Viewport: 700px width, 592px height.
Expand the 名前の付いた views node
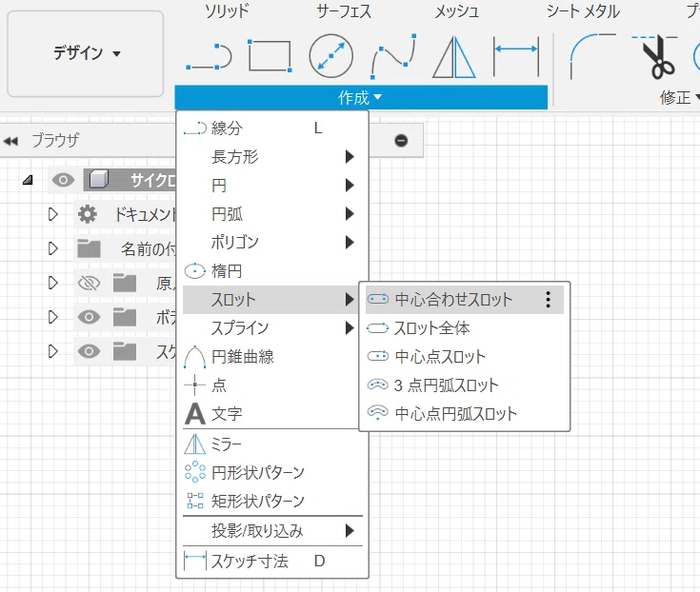tap(53, 248)
